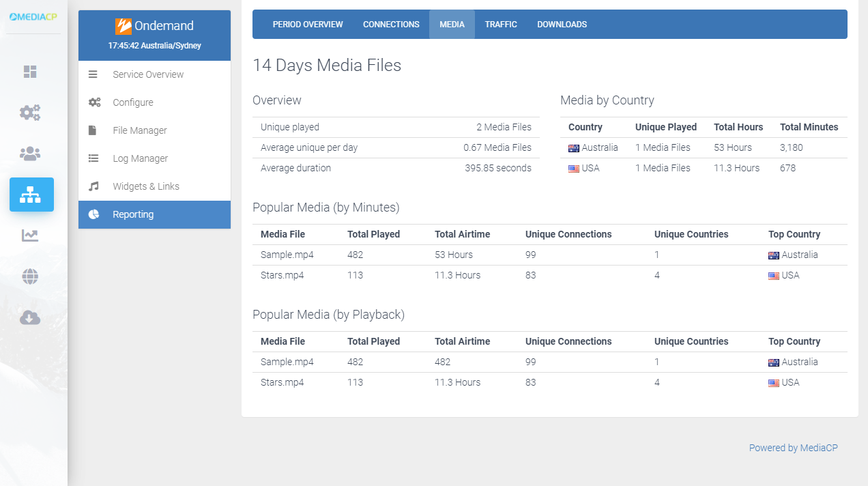Open Reporting menu item
The image size is (868, 486).
pyautogui.click(x=154, y=214)
